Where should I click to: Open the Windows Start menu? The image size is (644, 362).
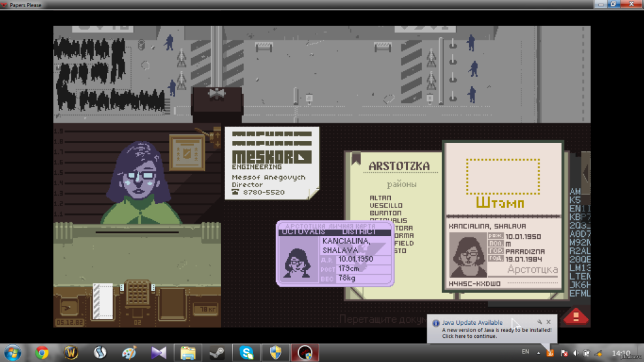(12, 353)
